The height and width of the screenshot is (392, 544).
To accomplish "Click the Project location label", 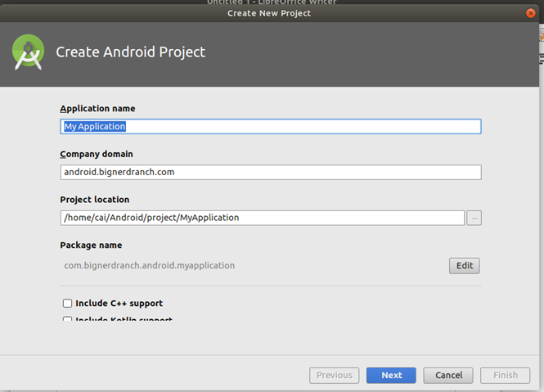I will point(95,200).
